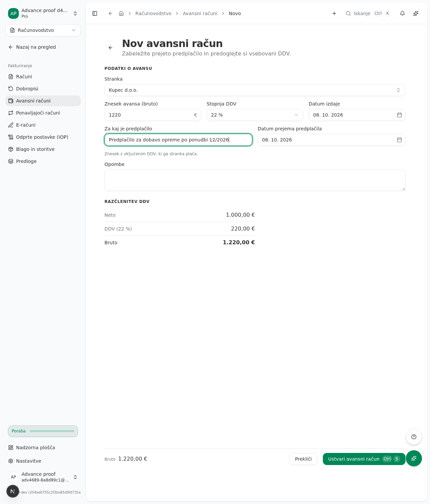
Task: Open calendar icon for Datum izdaje
Action: click(x=399, y=115)
